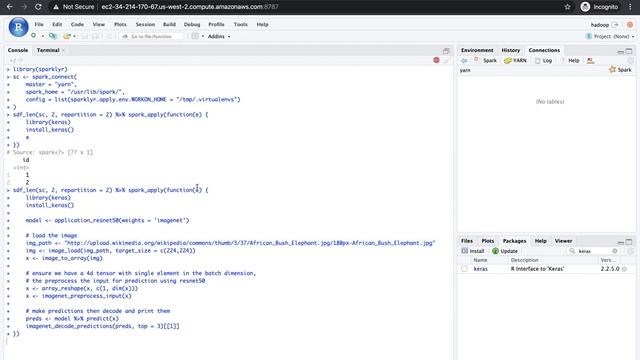This screenshot has width=640, height=360.
Task: Open the Code menu
Action: pyautogui.click(x=77, y=24)
